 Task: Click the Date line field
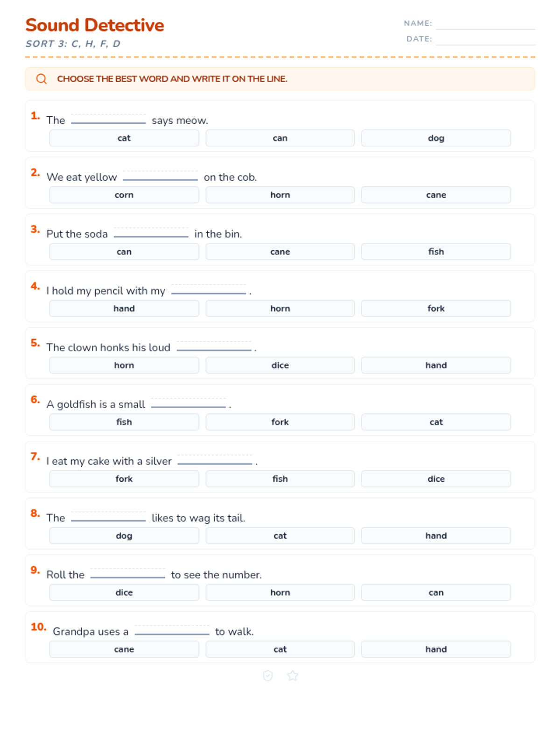tap(485, 40)
